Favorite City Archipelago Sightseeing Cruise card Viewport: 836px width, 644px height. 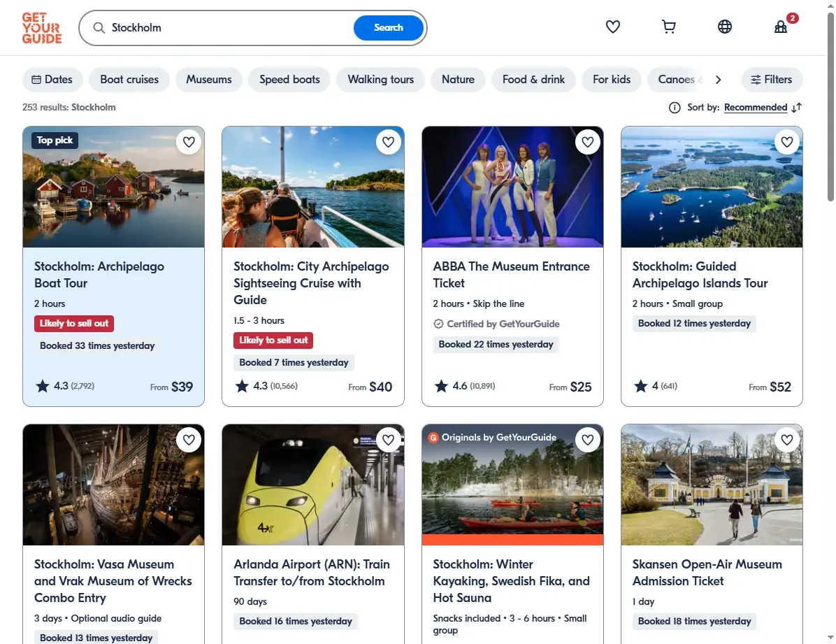tap(388, 142)
